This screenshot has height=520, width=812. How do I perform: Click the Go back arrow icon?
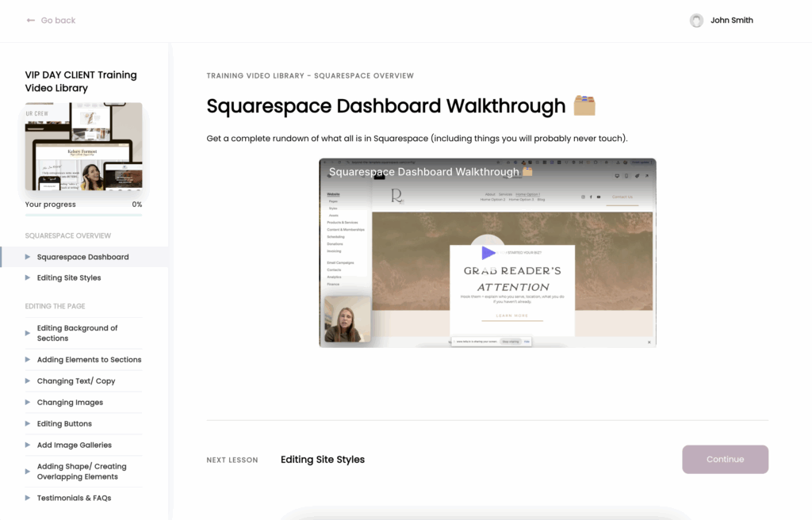pyautogui.click(x=31, y=20)
